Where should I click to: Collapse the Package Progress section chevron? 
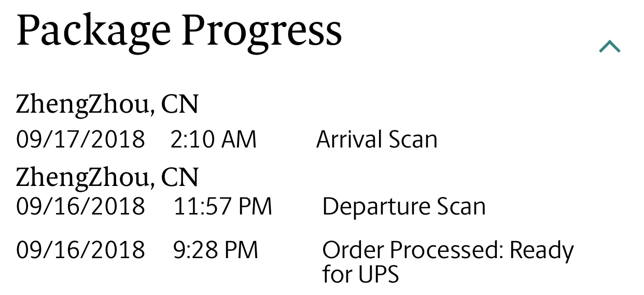click(x=610, y=47)
